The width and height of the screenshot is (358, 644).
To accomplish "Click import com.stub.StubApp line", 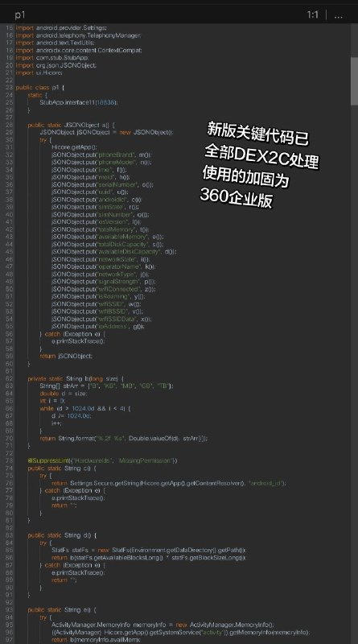I will point(52,57).
